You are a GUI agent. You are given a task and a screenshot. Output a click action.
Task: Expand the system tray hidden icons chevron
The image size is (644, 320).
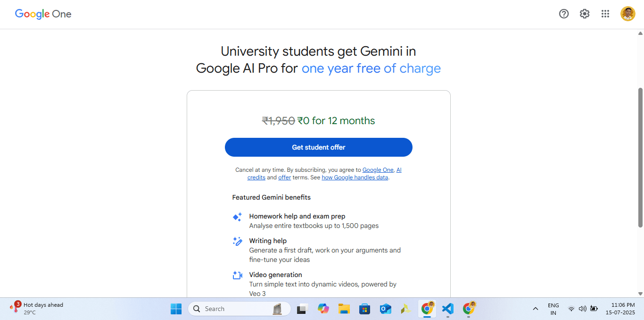tap(535, 309)
